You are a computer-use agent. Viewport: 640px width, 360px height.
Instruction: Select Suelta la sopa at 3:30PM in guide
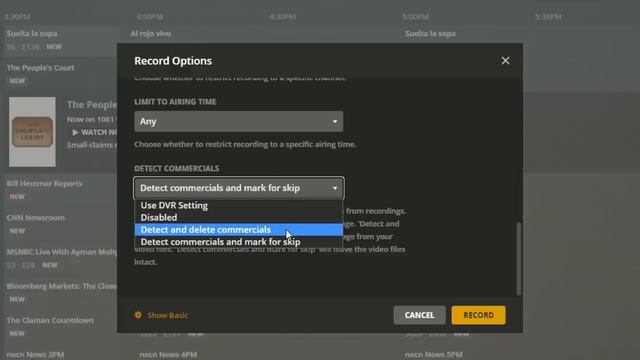coord(32,33)
